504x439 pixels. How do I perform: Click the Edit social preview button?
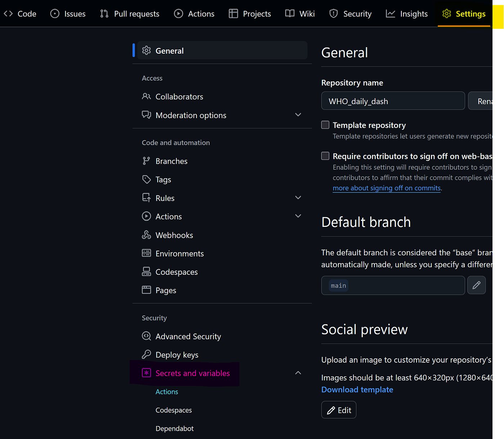point(339,410)
